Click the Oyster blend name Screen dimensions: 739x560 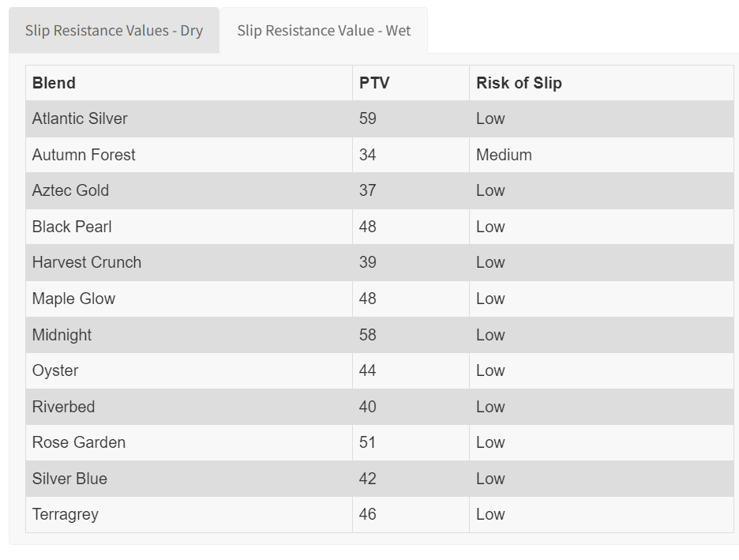(55, 370)
